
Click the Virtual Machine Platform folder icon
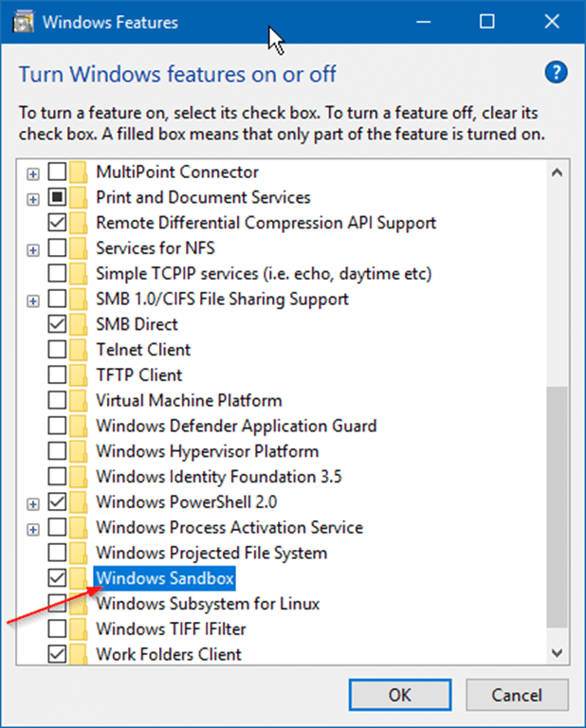(79, 400)
